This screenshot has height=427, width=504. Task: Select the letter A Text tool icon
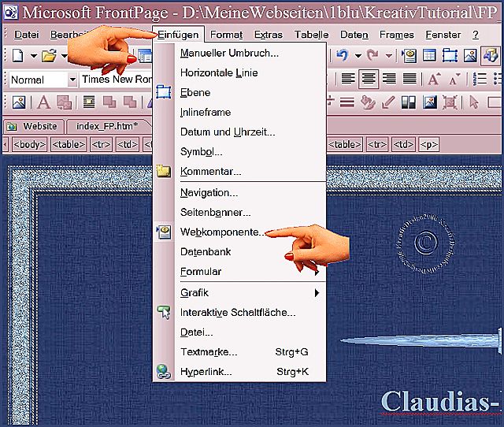[x=43, y=103]
